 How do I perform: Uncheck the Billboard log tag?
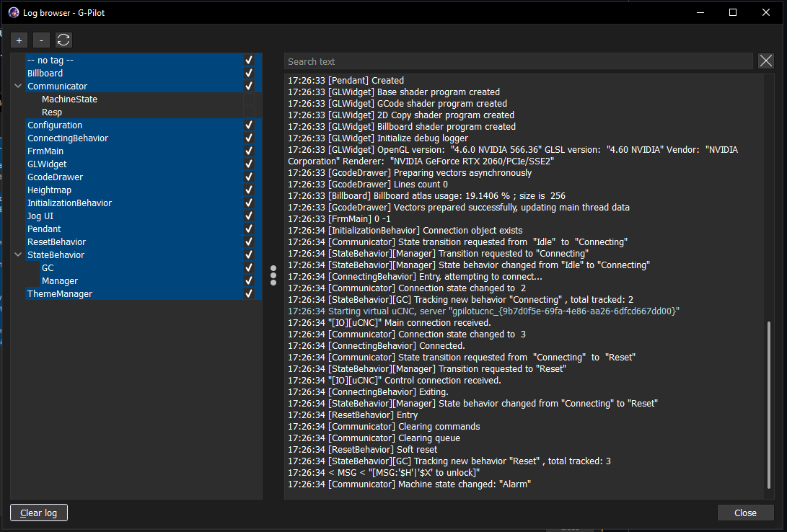[249, 73]
